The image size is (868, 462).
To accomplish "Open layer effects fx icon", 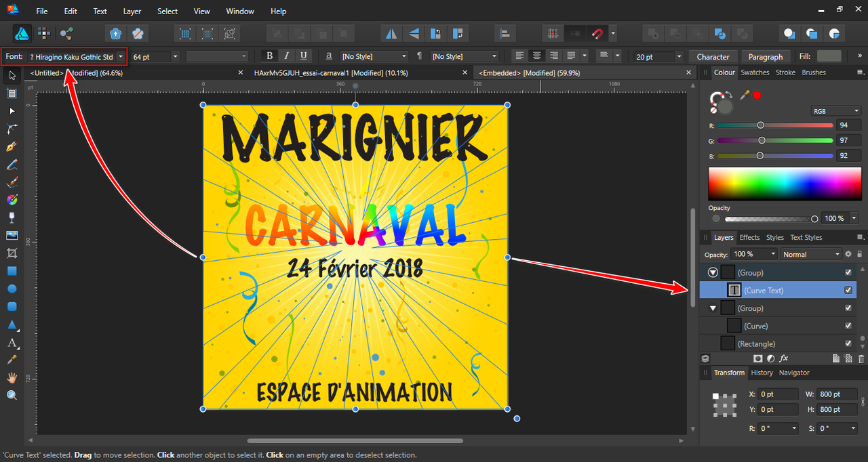I will pos(784,358).
